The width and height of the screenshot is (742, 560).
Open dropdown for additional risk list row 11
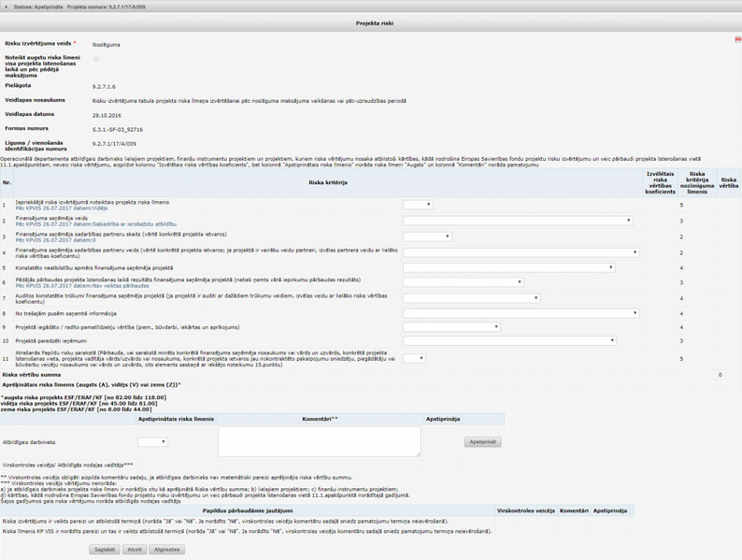click(x=414, y=358)
